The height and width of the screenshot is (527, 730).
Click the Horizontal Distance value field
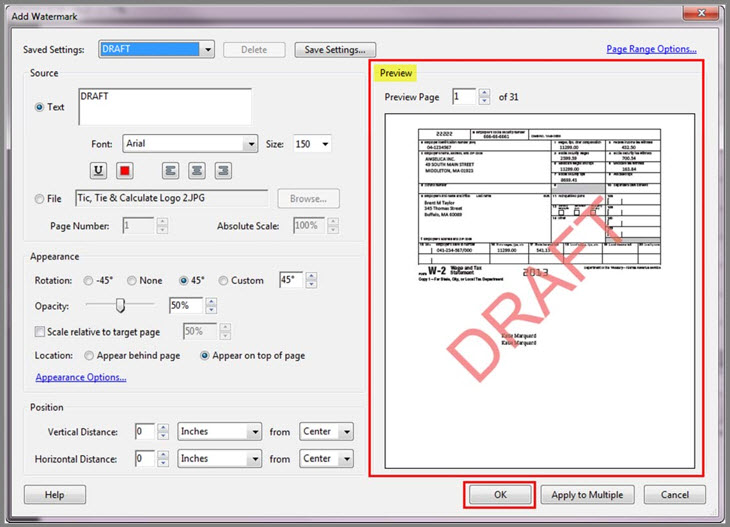click(144, 459)
